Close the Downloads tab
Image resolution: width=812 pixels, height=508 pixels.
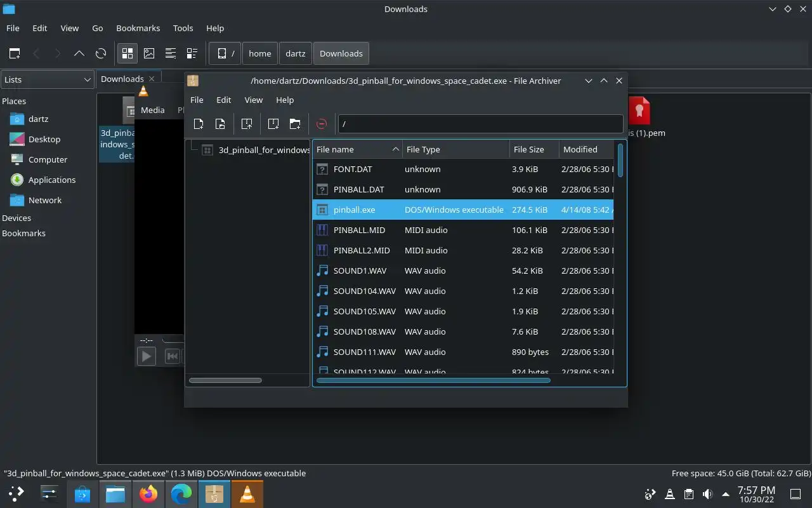(x=152, y=79)
